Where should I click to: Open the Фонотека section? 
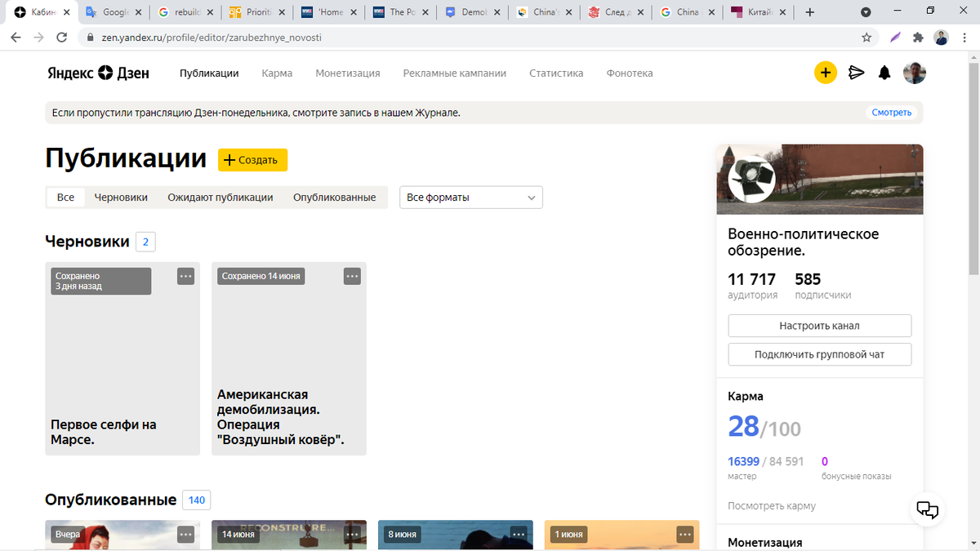[x=630, y=73]
